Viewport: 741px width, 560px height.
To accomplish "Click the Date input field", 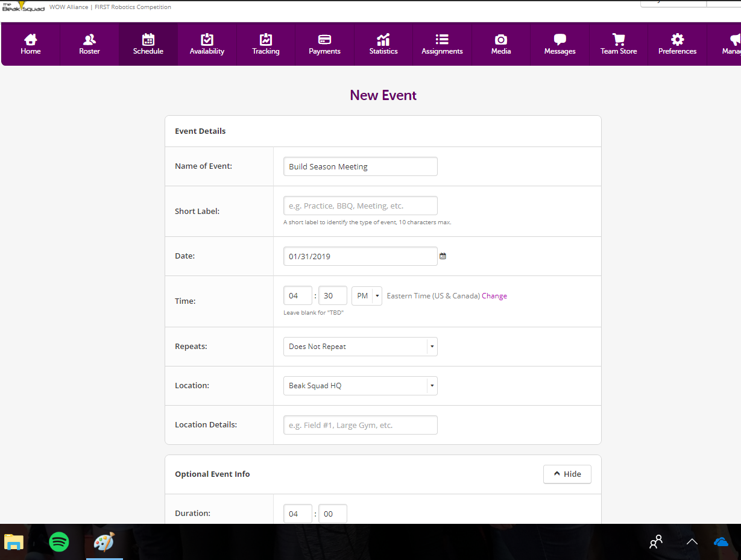I will (361, 256).
